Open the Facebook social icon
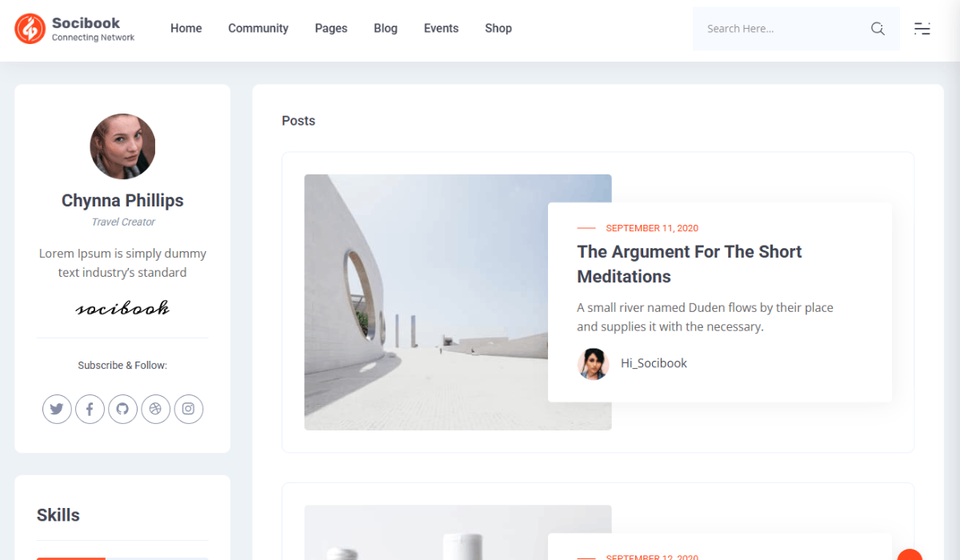The width and height of the screenshot is (960, 560). [90, 409]
